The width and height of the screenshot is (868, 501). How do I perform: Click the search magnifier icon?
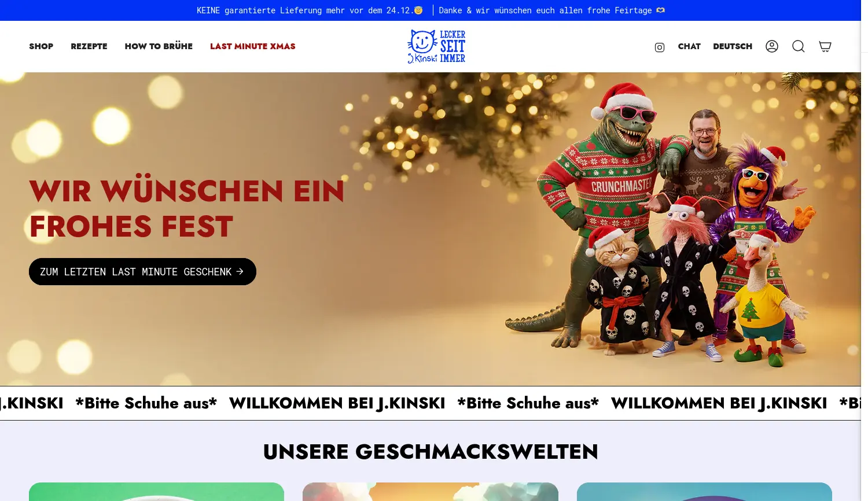799,46
